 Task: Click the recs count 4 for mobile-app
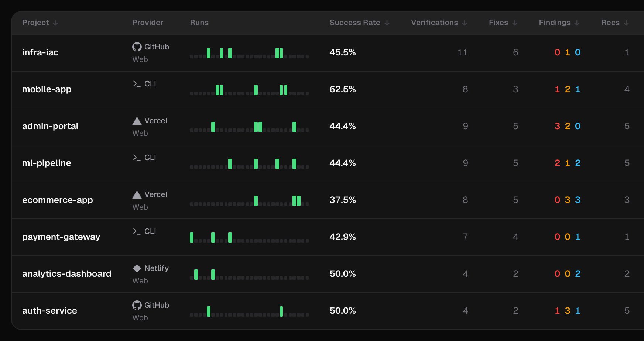click(627, 89)
